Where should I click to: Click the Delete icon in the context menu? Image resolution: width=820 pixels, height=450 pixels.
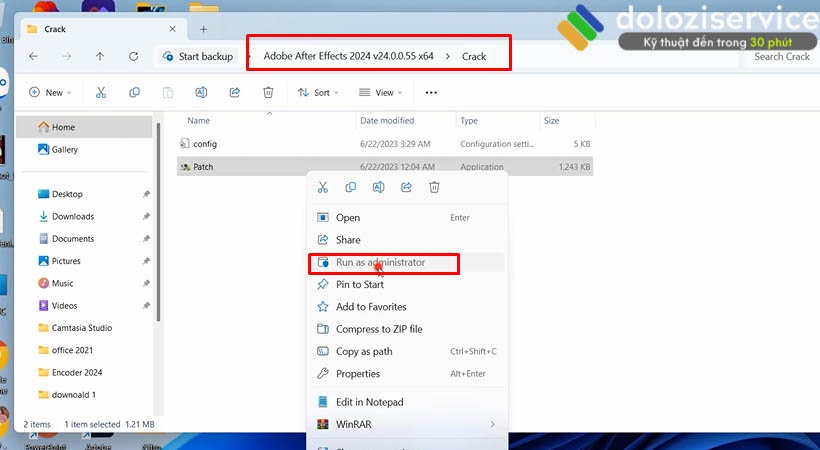[434, 187]
